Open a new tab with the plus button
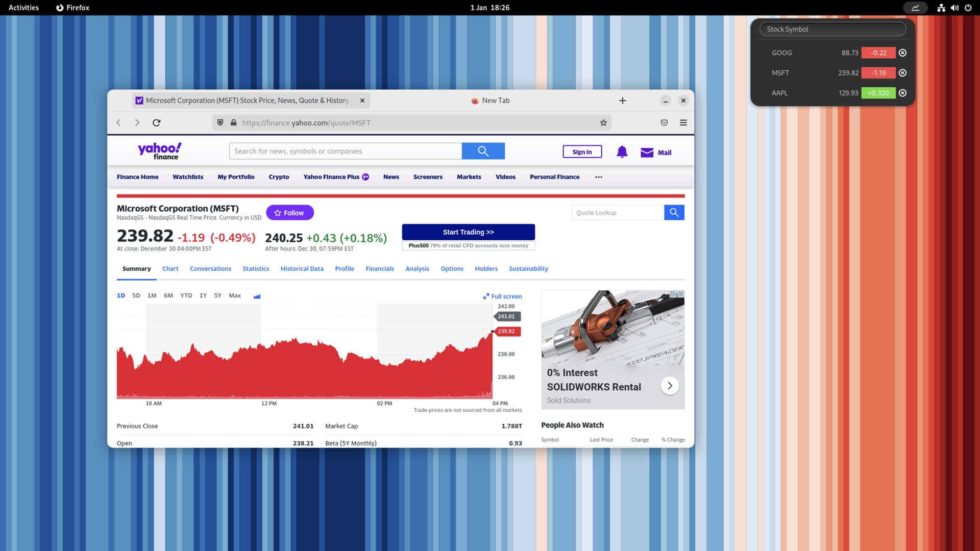The height and width of the screenshot is (551, 980). [x=622, y=101]
